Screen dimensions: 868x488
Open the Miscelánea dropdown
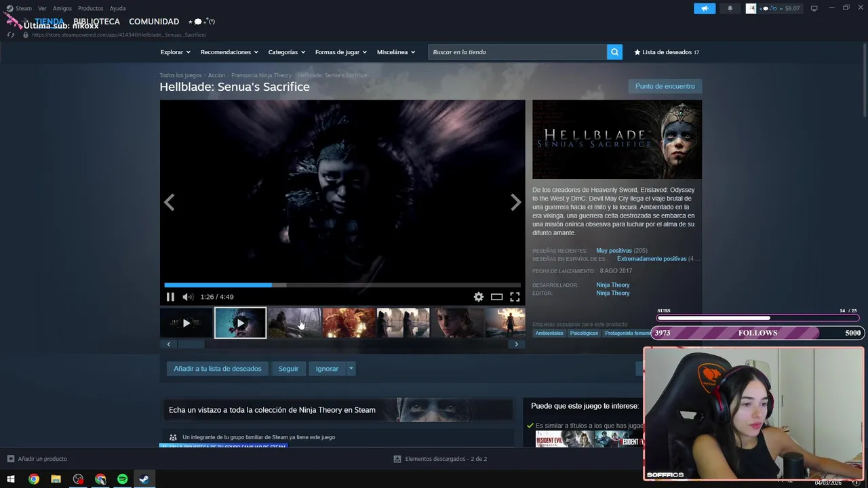(396, 52)
